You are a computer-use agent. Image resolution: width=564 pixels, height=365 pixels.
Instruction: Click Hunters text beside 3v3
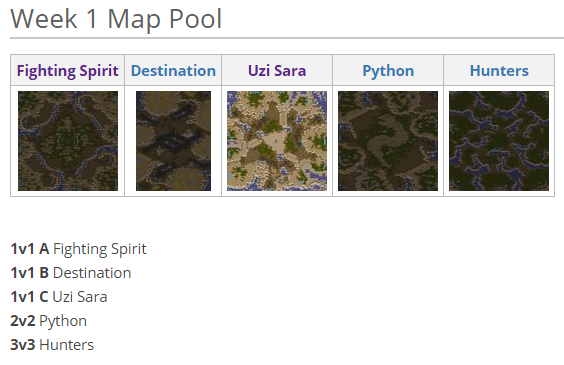[x=67, y=345]
